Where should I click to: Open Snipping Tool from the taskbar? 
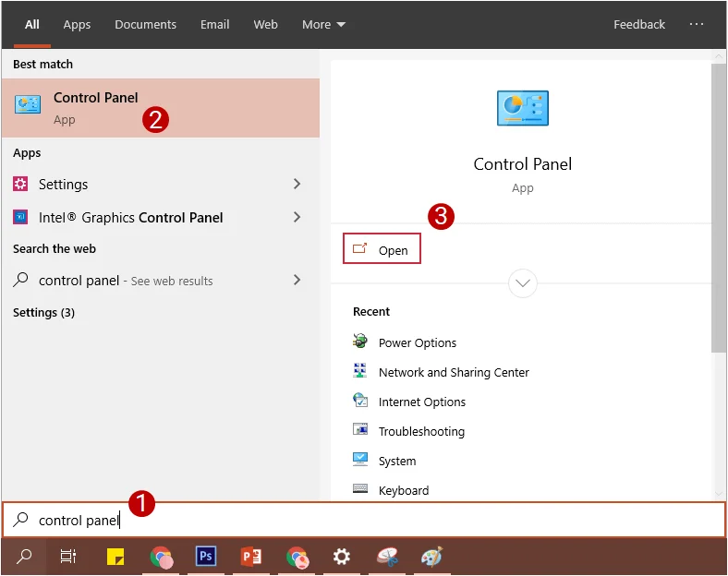387,557
